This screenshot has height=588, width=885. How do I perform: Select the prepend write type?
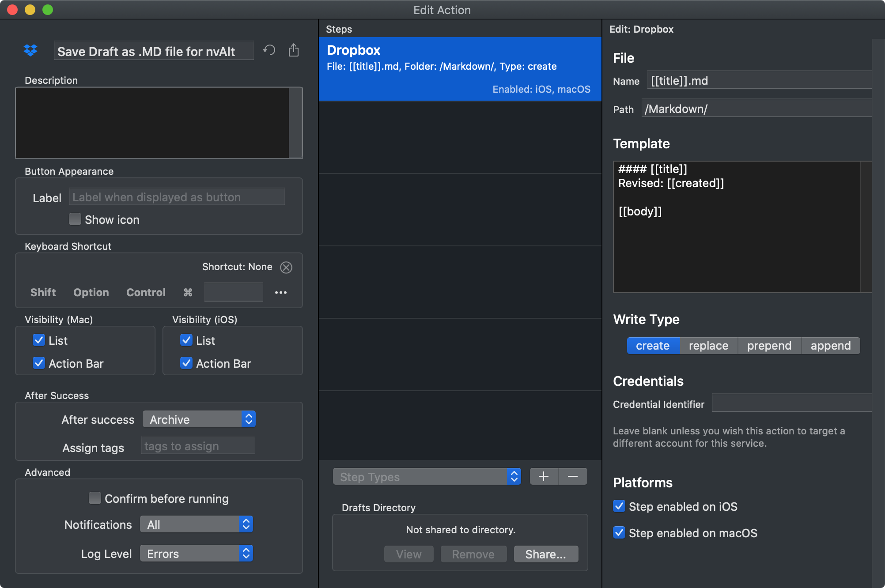point(769,346)
